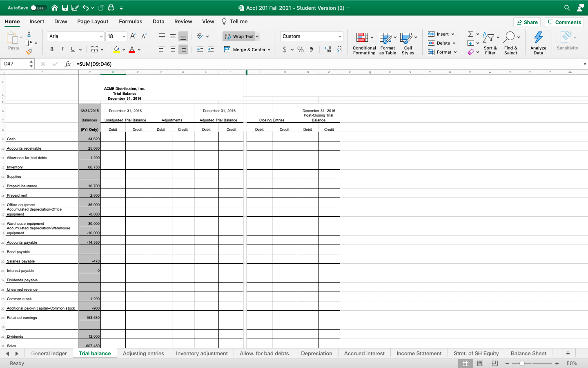Click the AutoSum sigma icon
588x368 pixels.
(x=471, y=34)
